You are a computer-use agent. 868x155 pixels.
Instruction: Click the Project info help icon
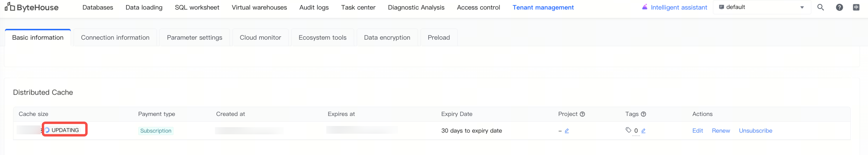point(582,114)
